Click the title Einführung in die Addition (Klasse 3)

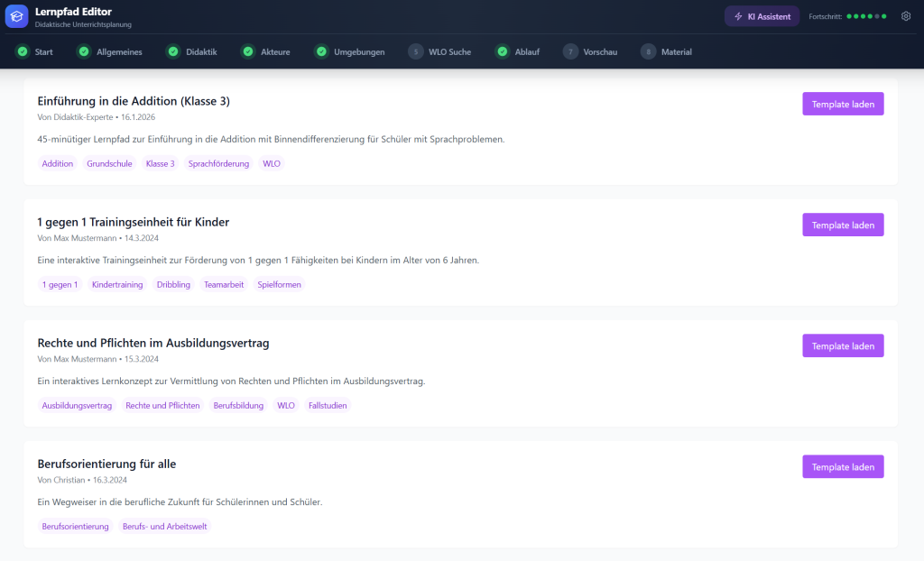134,101
